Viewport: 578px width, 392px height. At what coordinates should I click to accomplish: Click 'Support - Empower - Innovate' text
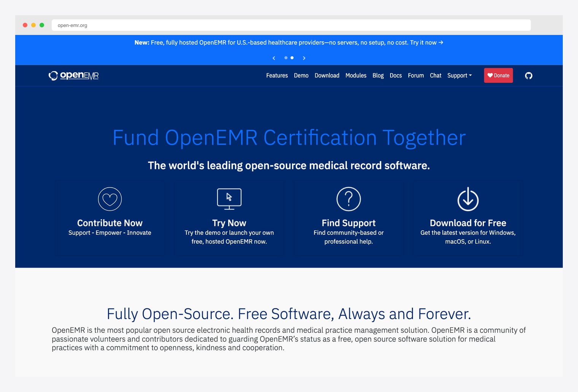coord(110,233)
